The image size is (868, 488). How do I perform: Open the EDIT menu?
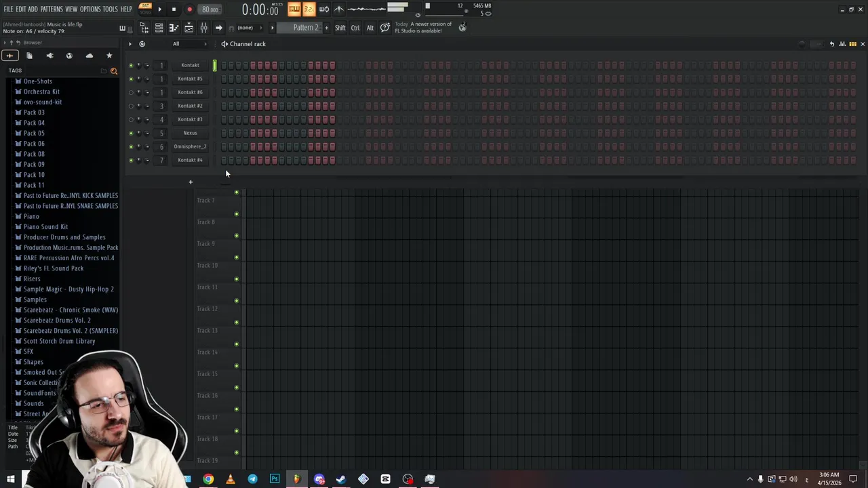(21, 9)
